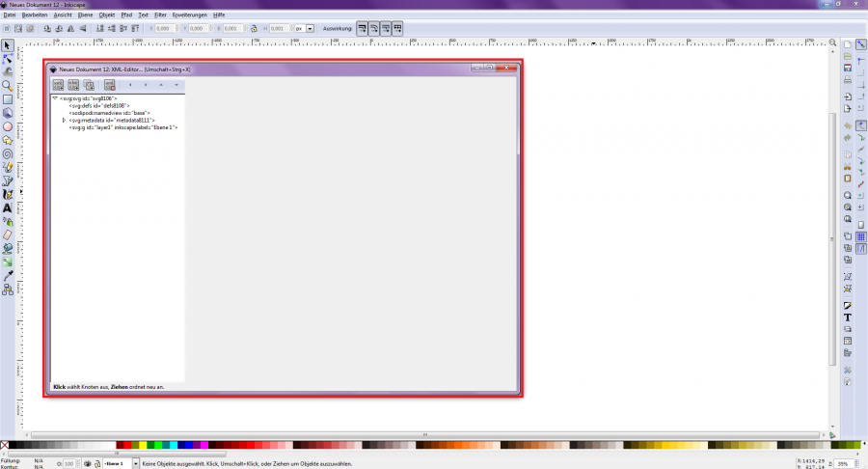
Task: Open the Erweiterungen menu
Action: tap(189, 15)
